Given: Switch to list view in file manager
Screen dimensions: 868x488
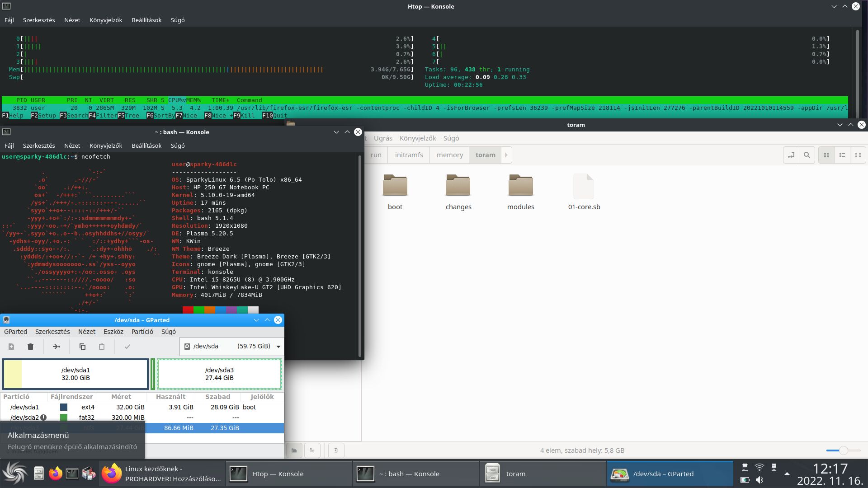Looking at the screenshot, I should click(842, 155).
